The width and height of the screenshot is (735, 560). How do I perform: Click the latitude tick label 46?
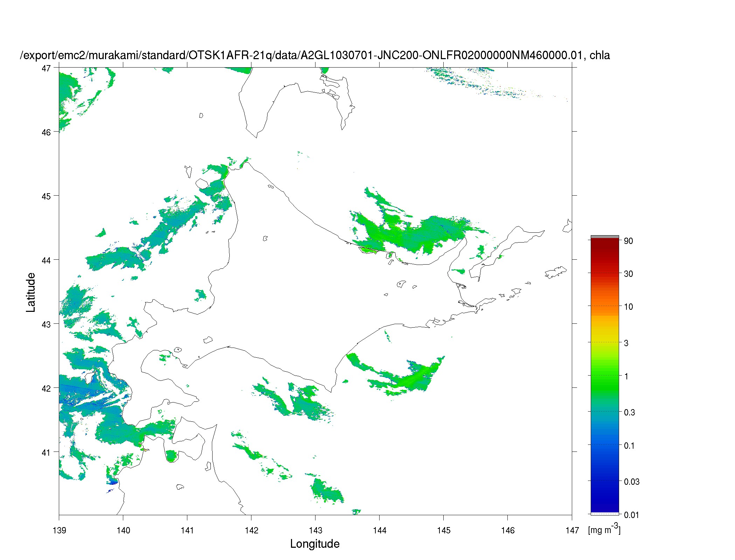[x=46, y=132]
